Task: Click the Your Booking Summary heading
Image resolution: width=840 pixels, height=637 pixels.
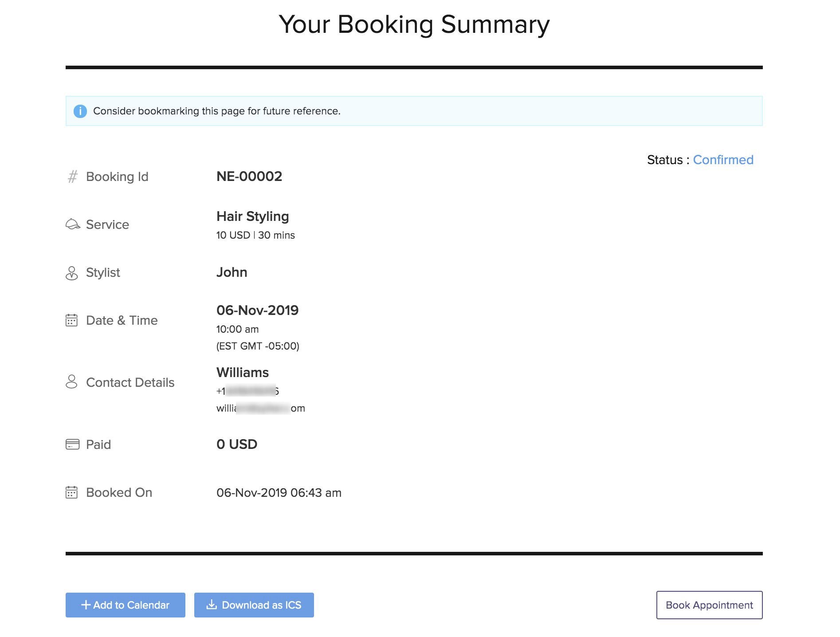Action: 414,24
